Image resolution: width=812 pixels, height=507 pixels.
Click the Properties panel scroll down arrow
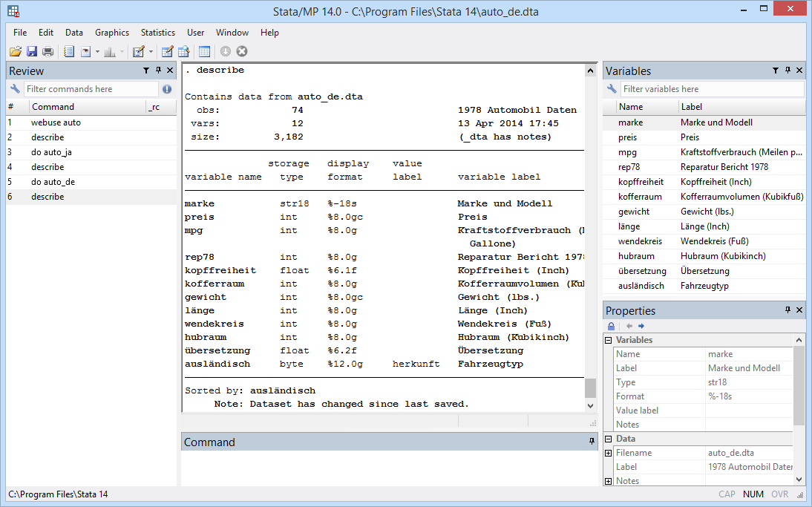click(799, 480)
